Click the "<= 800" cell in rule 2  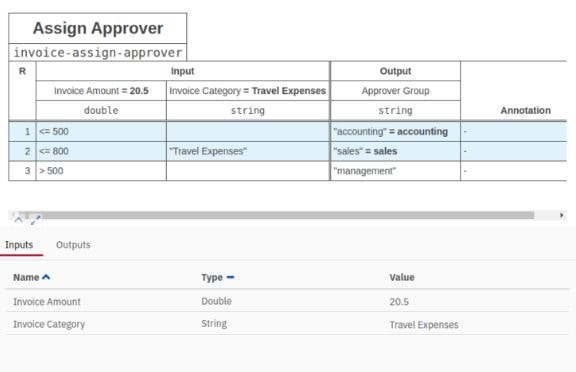click(101, 151)
